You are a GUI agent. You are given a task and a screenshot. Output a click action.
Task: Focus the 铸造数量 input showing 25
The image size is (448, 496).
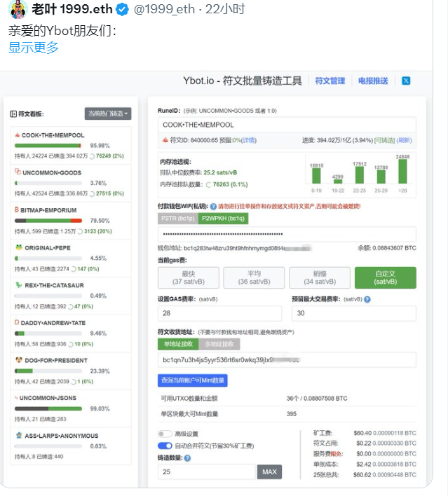(206, 472)
